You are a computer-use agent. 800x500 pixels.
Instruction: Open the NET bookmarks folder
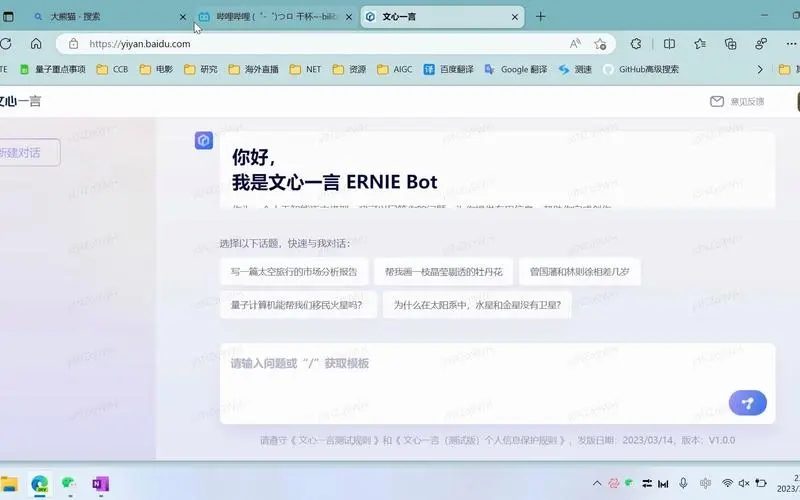[x=306, y=69]
